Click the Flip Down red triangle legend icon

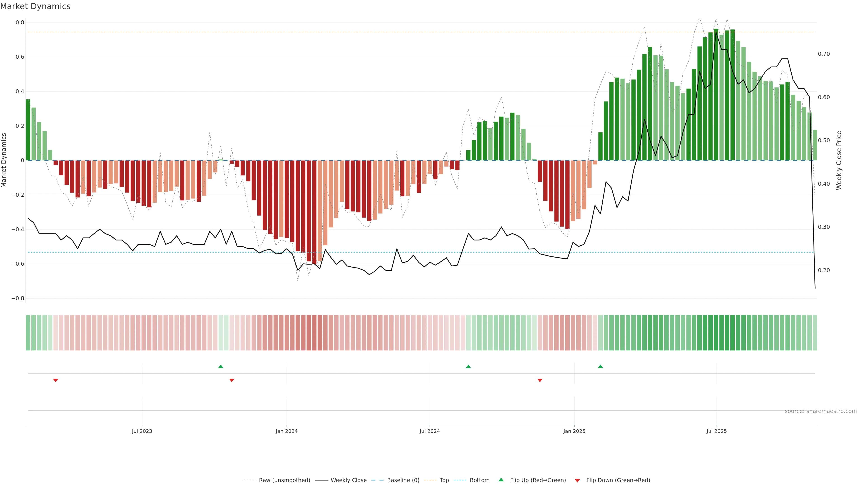577,480
